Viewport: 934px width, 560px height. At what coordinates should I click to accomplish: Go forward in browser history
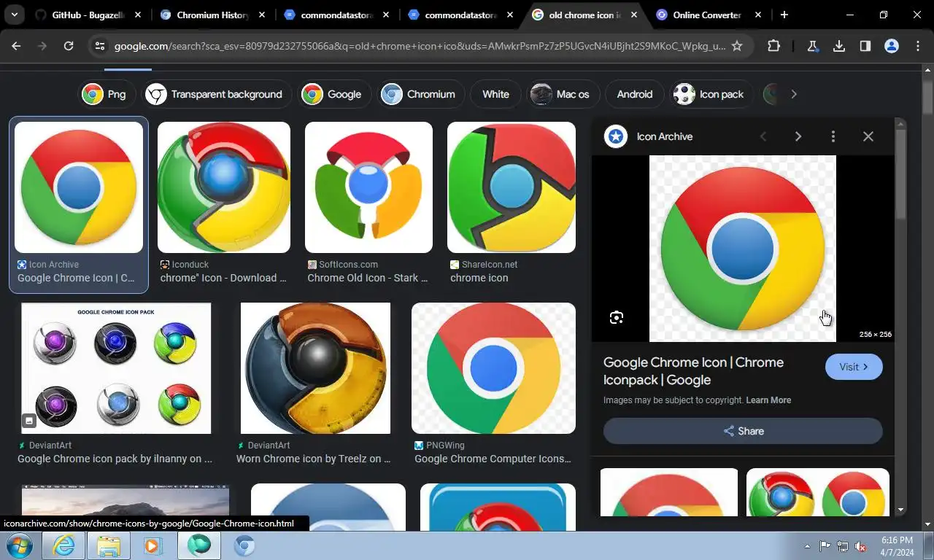coord(42,46)
